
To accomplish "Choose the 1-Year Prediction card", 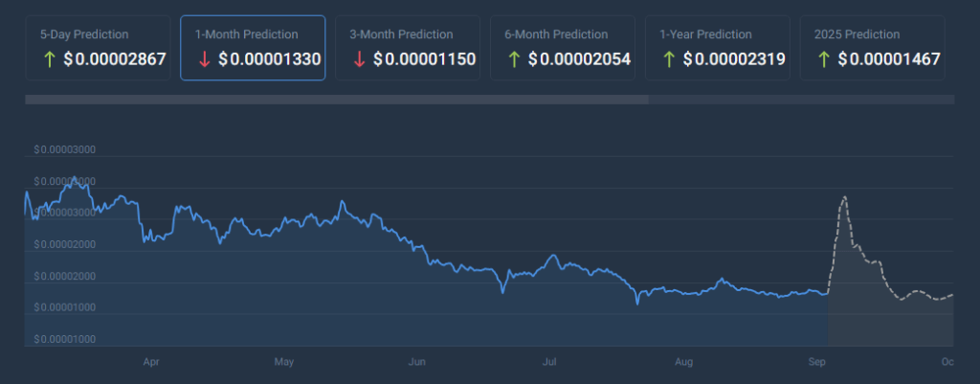I will 718,48.
